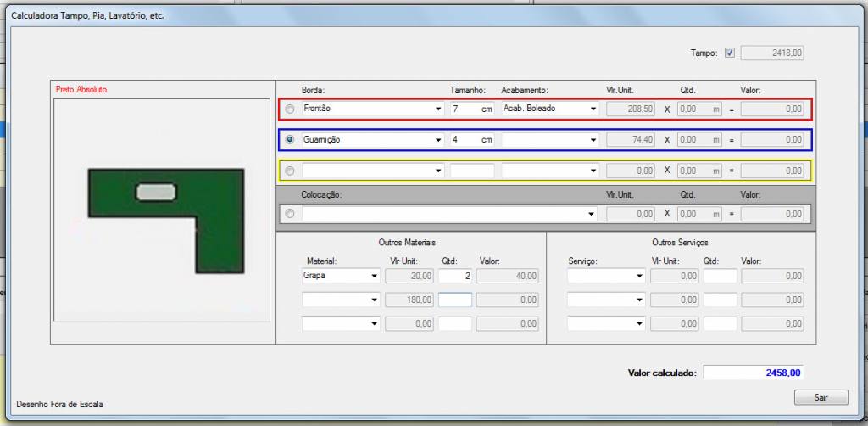Click the Valor calculado label
This screenshot has height=426, width=868.
[662, 373]
